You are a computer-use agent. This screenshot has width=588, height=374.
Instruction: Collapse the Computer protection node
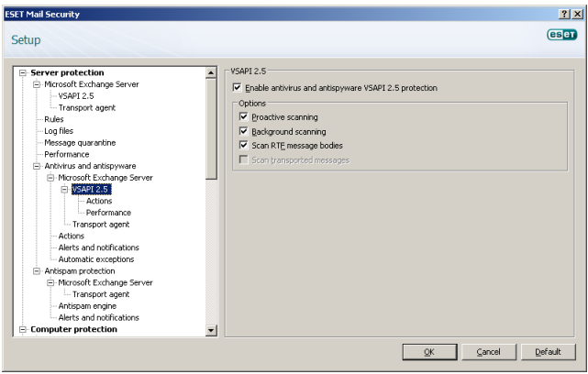pos(23,329)
